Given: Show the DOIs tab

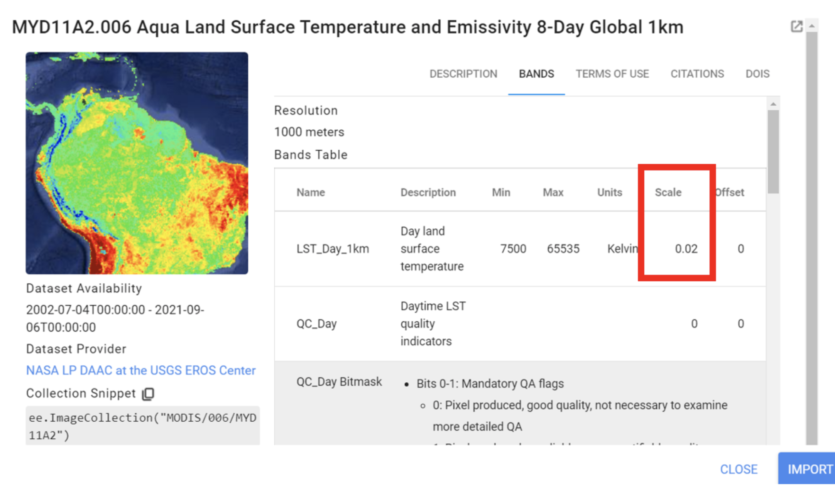Looking at the screenshot, I should pyautogui.click(x=757, y=74).
